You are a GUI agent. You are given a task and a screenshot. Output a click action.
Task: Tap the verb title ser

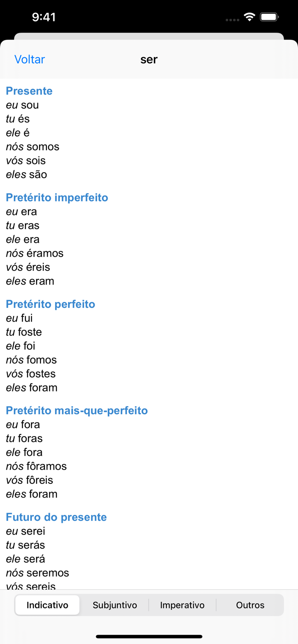149,59
